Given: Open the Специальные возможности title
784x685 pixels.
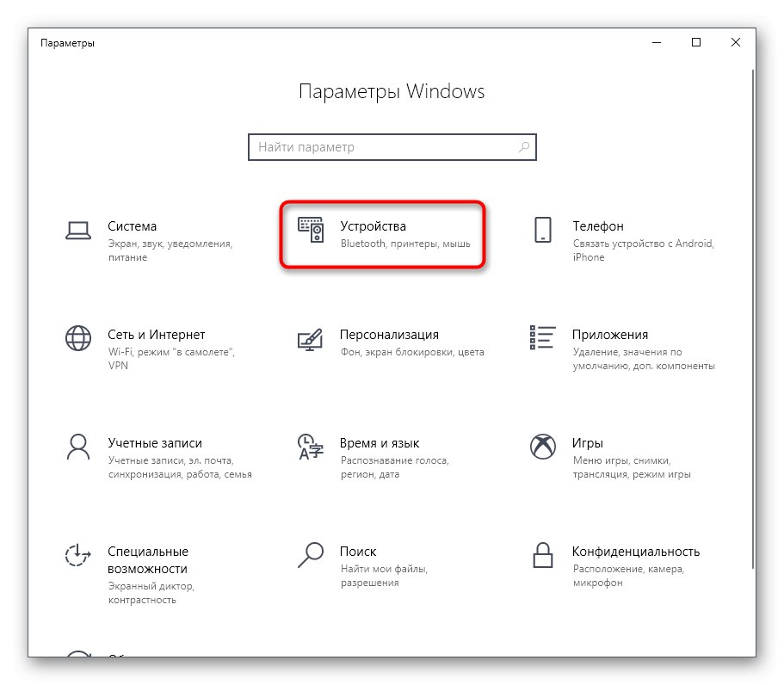Looking at the screenshot, I should pyautogui.click(x=148, y=560).
